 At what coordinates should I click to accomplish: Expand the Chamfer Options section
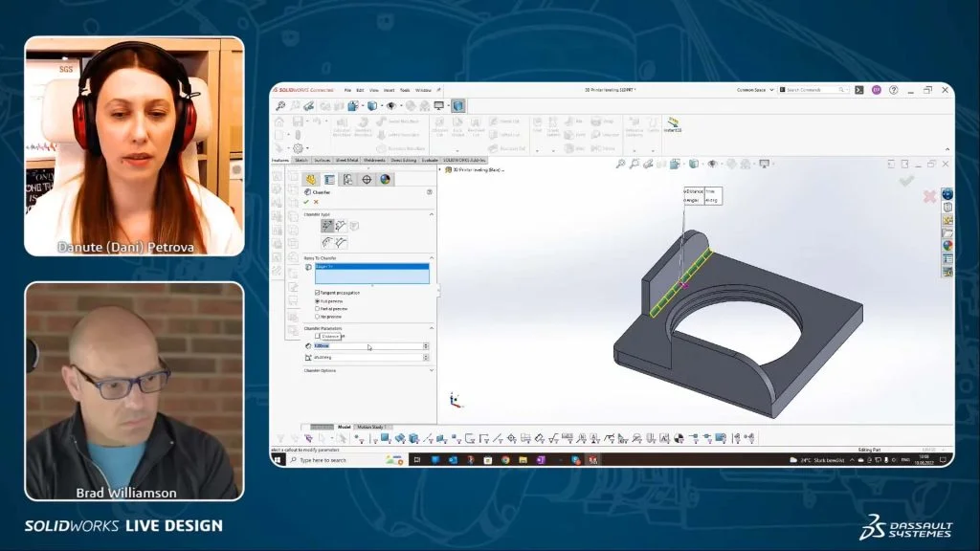click(x=433, y=372)
